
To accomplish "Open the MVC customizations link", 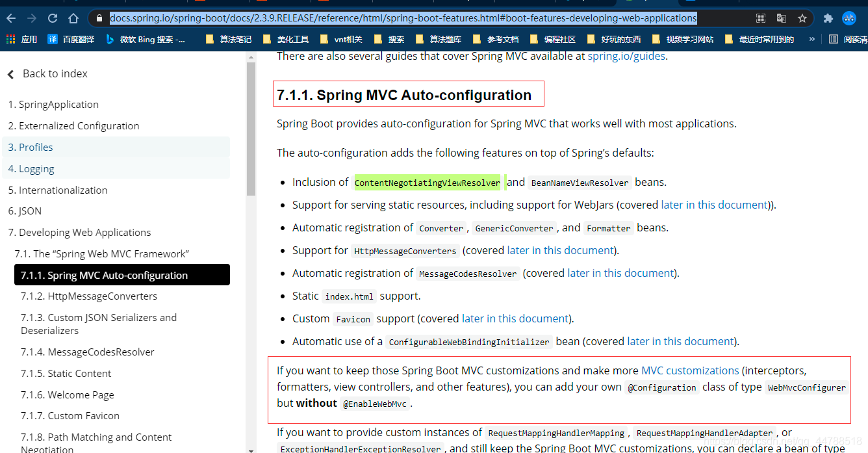I will tap(690, 370).
